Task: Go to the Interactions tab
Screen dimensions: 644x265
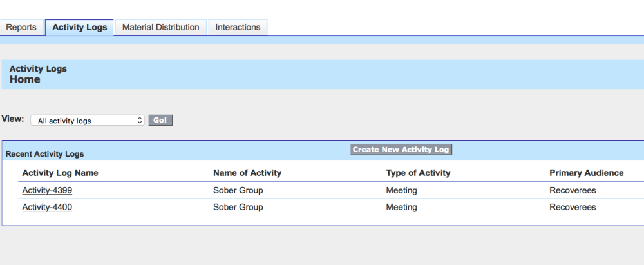Action: point(238,28)
